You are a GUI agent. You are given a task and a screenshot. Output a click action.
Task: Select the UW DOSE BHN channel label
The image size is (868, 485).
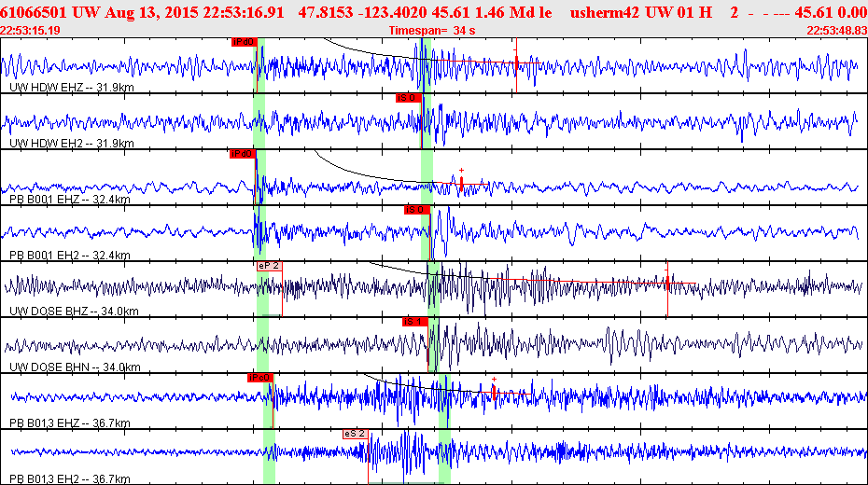click(x=75, y=367)
